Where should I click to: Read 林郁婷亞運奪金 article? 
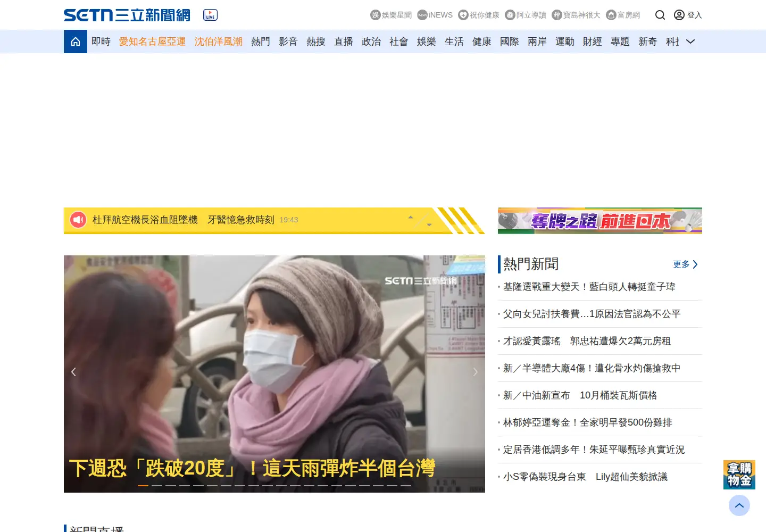(x=588, y=422)
